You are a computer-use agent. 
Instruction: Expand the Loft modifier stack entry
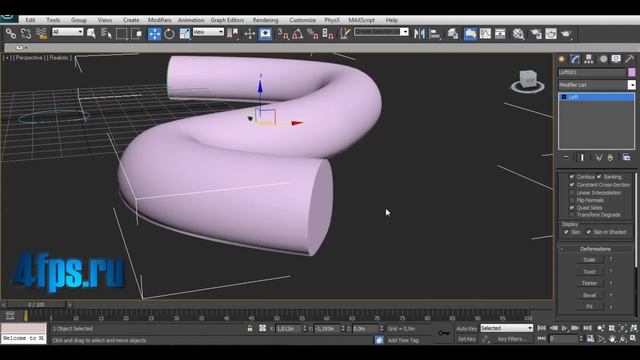pos(564,97)
